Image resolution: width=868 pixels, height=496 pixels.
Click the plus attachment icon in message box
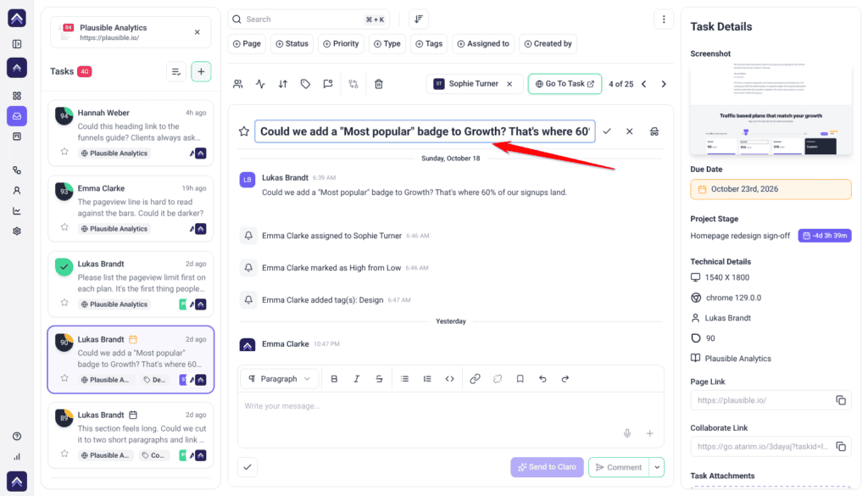pyautogui.click(x=650, y=433)
